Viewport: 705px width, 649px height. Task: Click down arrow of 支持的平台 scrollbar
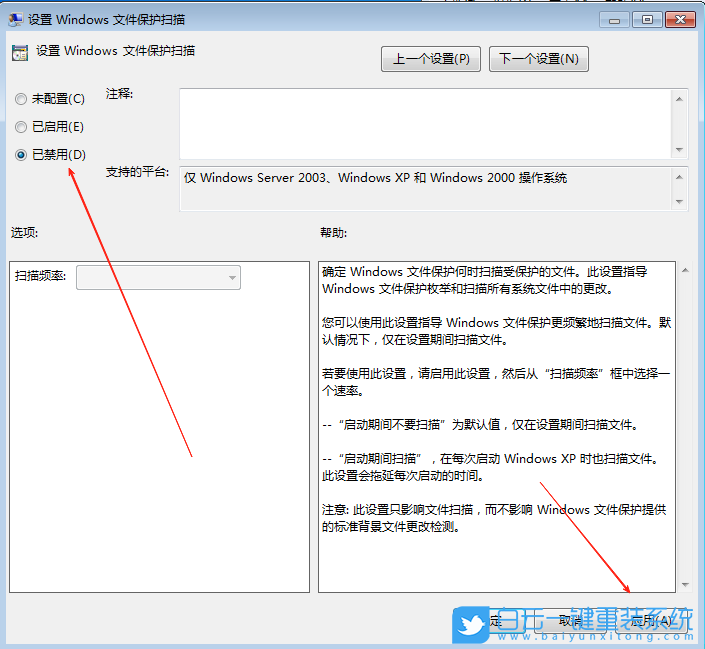click(679, 201)
